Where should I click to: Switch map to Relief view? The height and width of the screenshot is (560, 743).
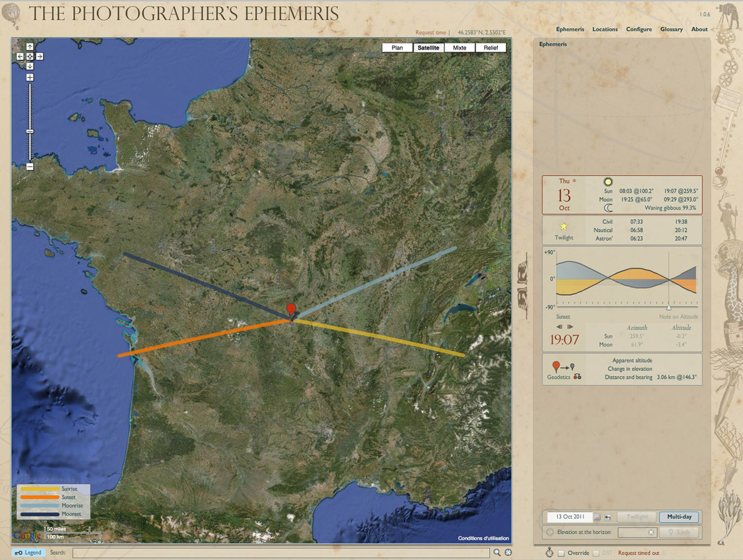(x=490, y=48)
